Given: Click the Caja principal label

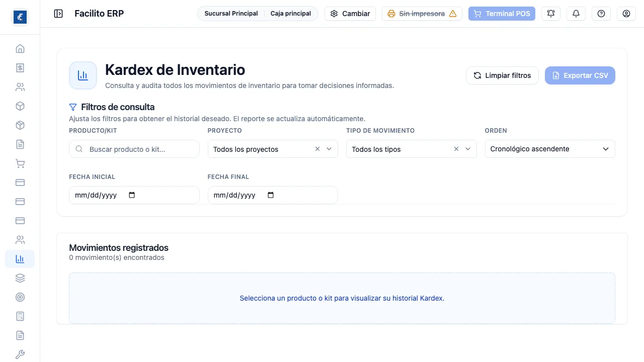Looking at the screenshot, I should click(291, 14).
